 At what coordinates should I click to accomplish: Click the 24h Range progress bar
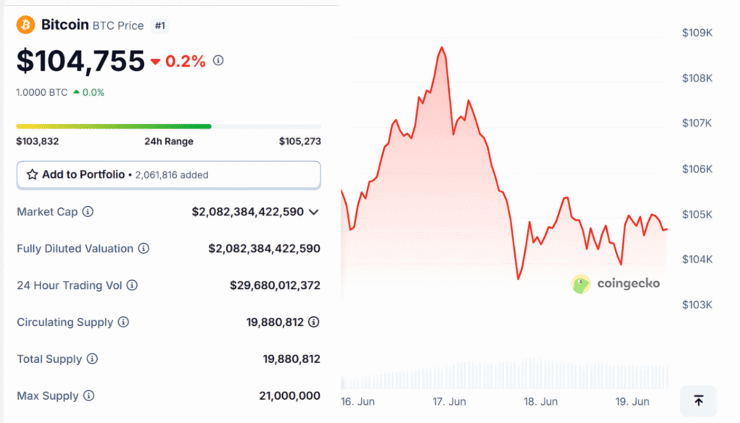coord(168,127)
